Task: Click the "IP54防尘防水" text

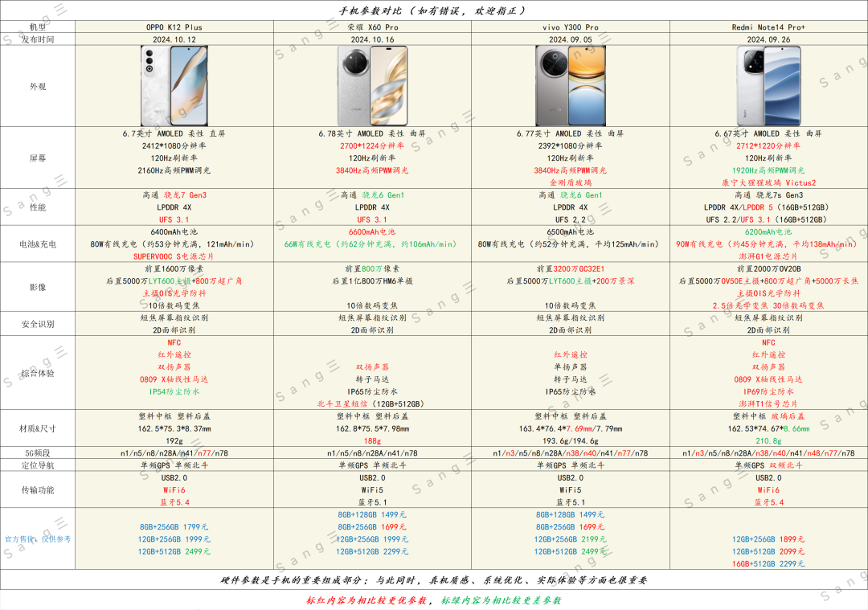Action: pyautogui.click(x=174, y=391)
